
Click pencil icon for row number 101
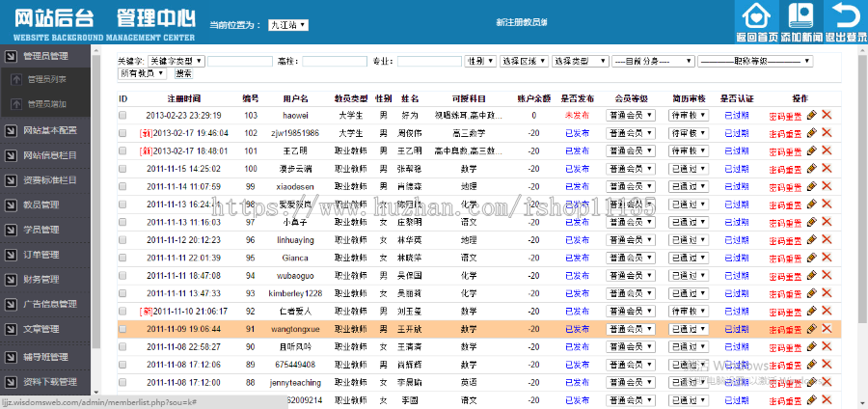click(811, 150)
